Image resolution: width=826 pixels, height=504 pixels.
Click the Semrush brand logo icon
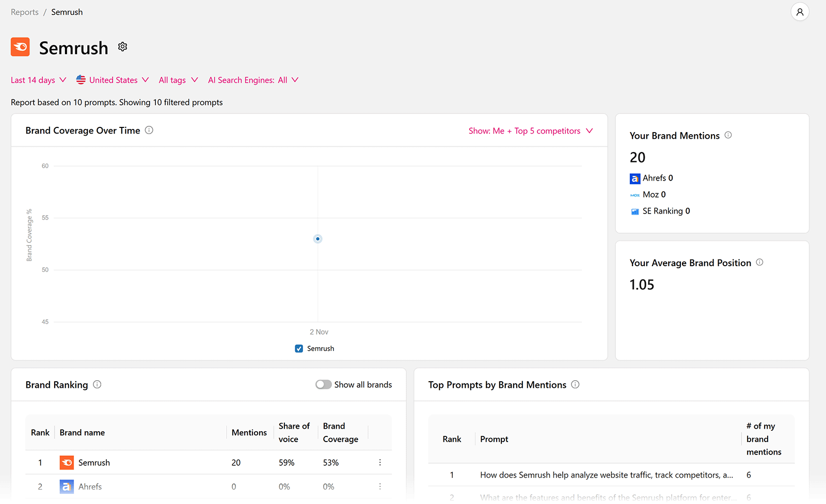(x=20, y=47)
